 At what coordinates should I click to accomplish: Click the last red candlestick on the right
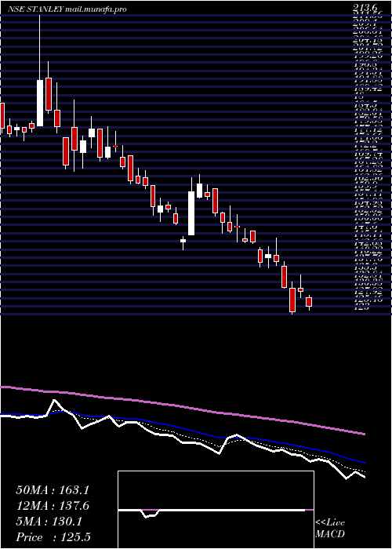[x=309, y=302]
